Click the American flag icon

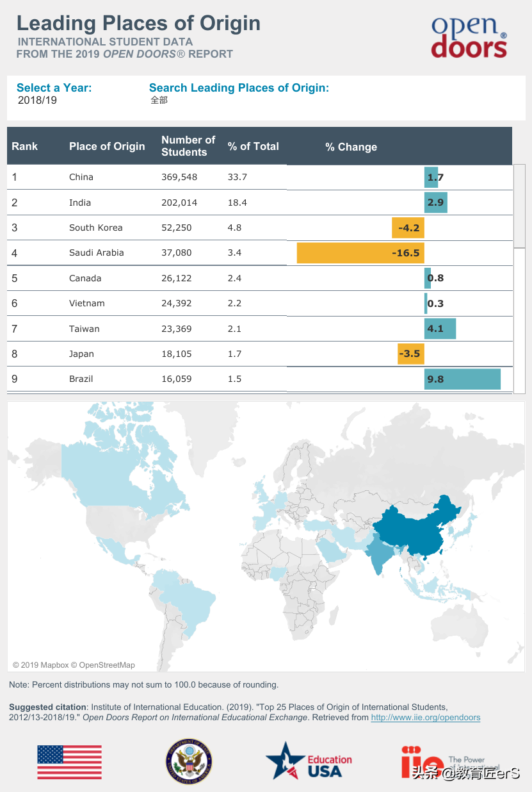(69, 762)
